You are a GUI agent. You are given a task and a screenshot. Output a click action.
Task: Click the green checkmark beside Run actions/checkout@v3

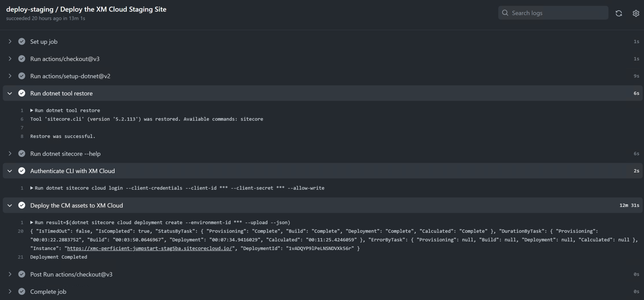(22, 59)
